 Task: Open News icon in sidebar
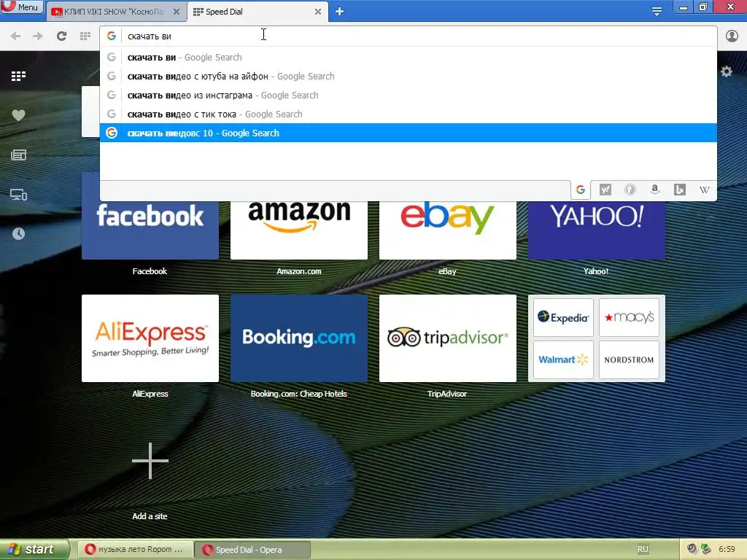(18, 155)
